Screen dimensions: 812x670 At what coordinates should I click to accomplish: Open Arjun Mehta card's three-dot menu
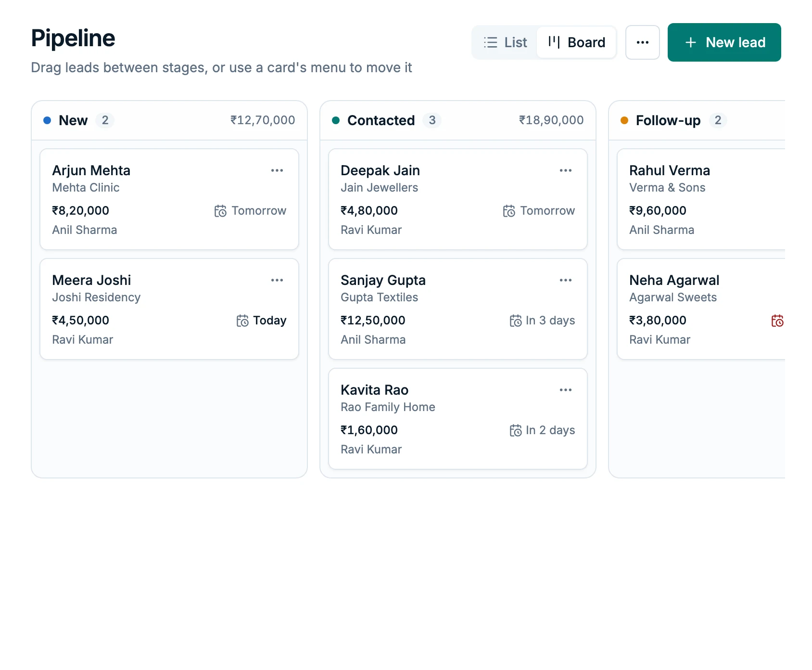pyautogui.click(x=277, y=170)
